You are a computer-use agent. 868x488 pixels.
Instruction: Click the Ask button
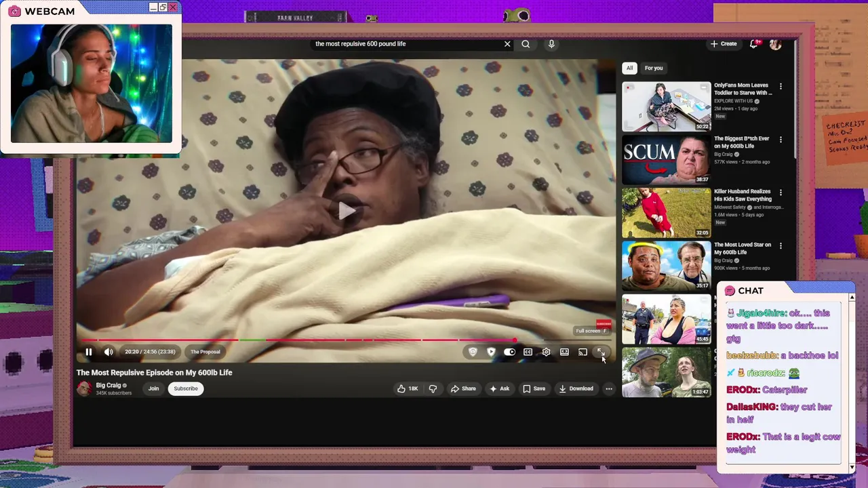[500, 388]
